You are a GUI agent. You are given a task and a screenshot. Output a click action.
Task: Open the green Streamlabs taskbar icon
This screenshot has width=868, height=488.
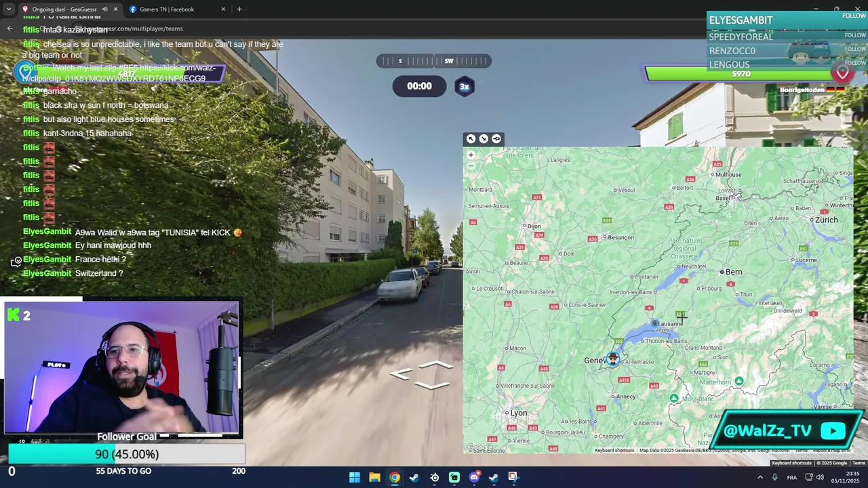tap(454, 477)
